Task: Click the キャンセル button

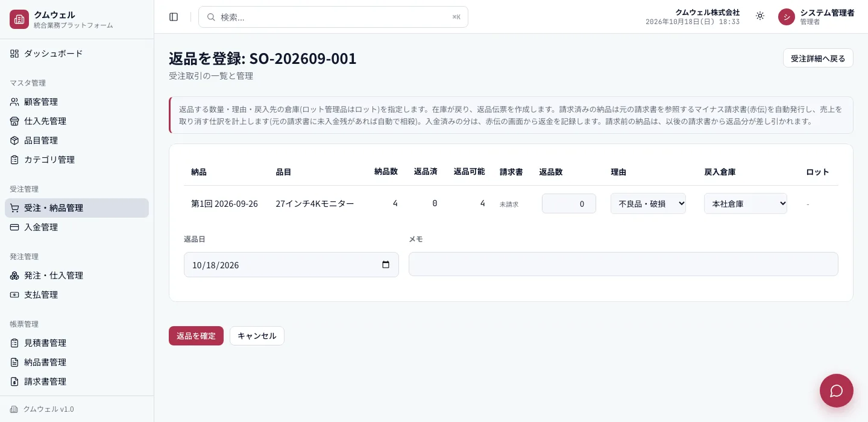Action: (257, 336)
